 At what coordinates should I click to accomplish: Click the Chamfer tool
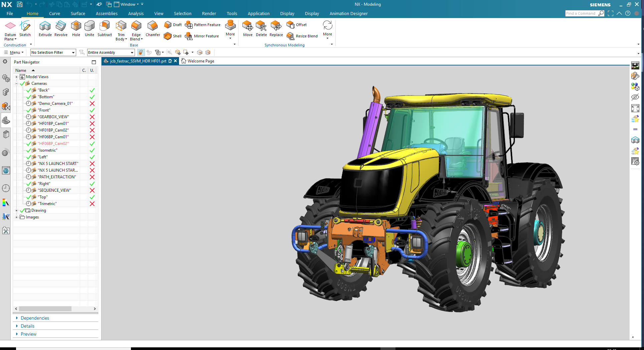click(x=153, y=28)
